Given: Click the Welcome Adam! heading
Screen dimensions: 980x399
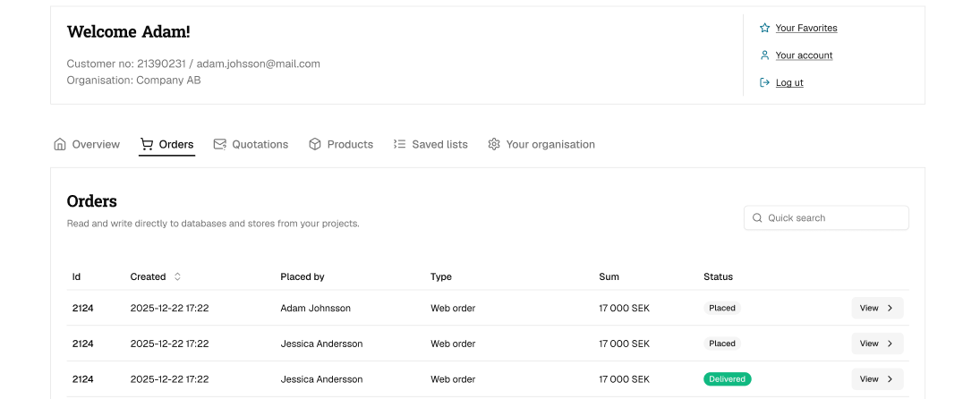Looking at the screenshot, I should (x=128, y=31).
